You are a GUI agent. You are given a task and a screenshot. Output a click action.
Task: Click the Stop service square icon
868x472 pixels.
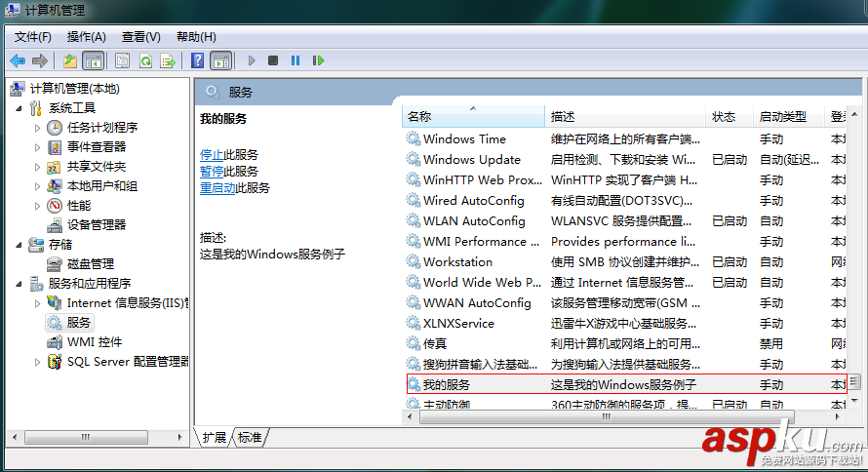click(x=273, y=60)
